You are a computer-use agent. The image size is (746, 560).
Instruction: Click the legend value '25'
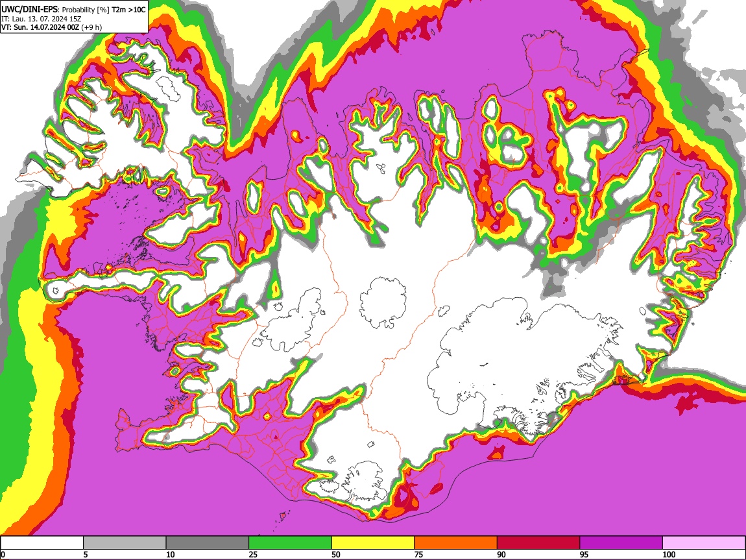click(x=253, y=554)
